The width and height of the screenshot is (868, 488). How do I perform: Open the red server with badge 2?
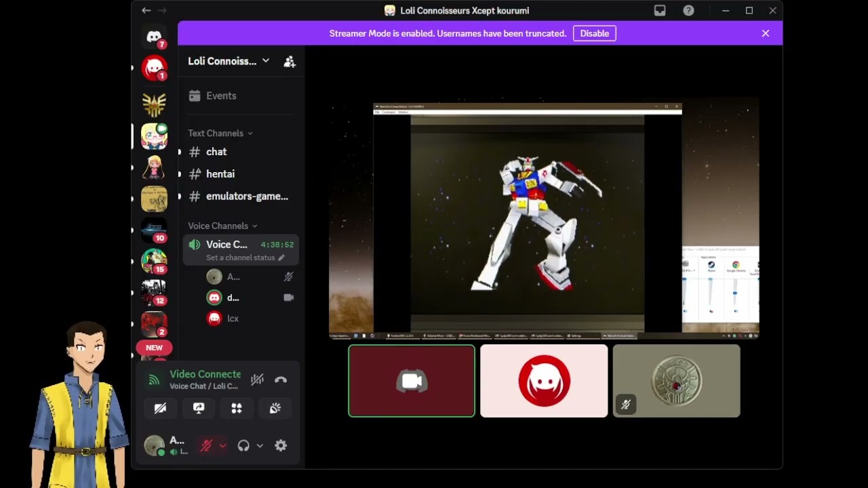click(154, 324)
